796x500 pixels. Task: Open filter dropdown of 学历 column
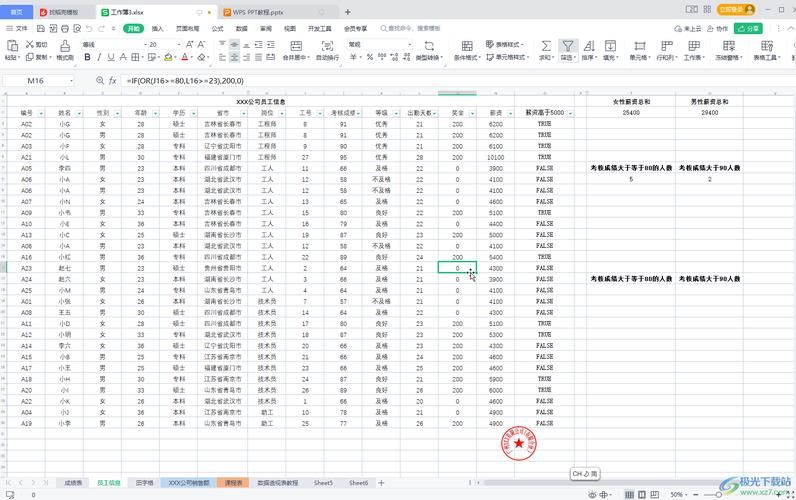[193, 113]
